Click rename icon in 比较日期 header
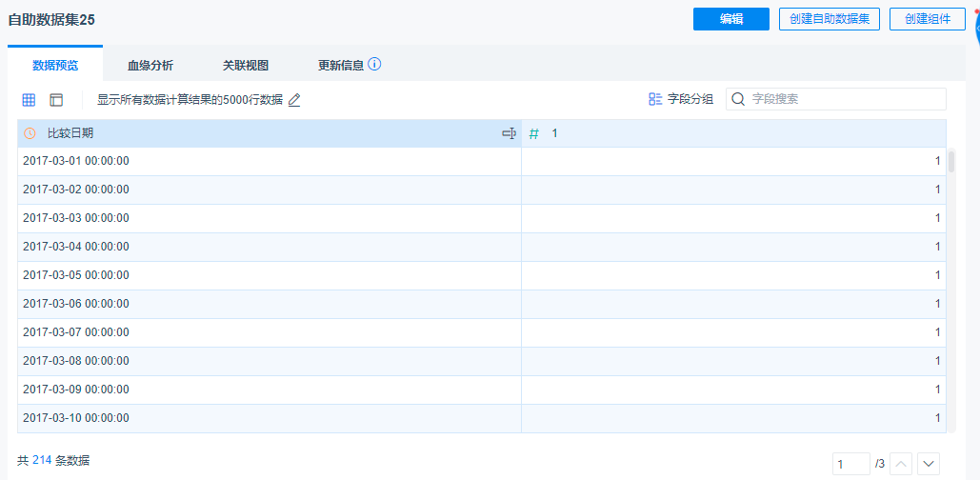The image size is (980, 480). pyautogui.click(x=509, y=133)
